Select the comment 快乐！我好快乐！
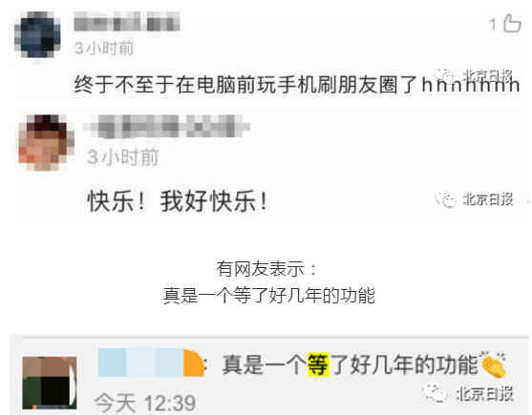 [x=178, y=201]
